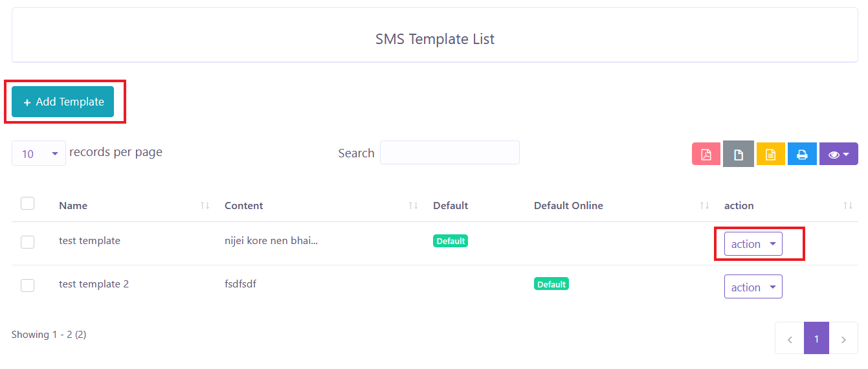868x369 pixels.
Task: Open the records per page dropdown
Action: pos(39,153)
